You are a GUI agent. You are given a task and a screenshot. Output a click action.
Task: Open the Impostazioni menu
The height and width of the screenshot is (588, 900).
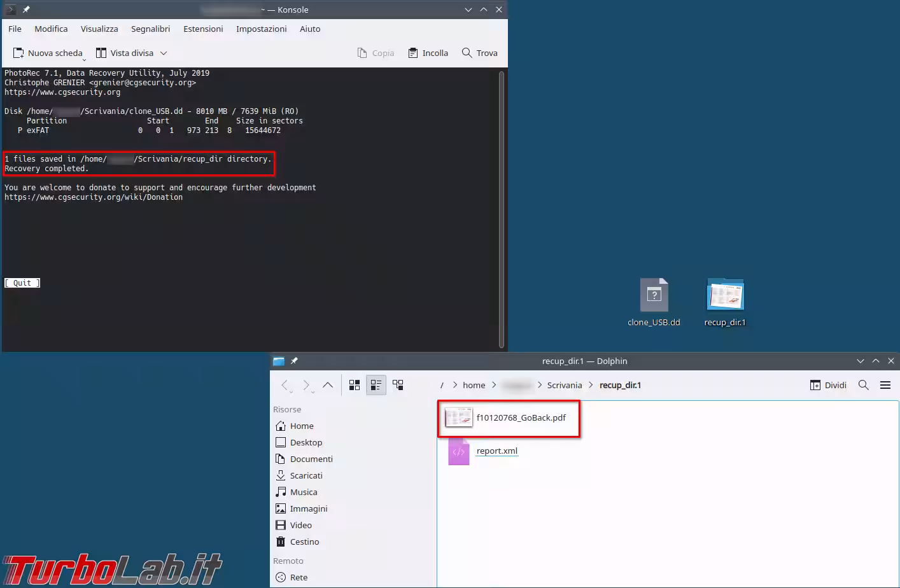(261, 29)
